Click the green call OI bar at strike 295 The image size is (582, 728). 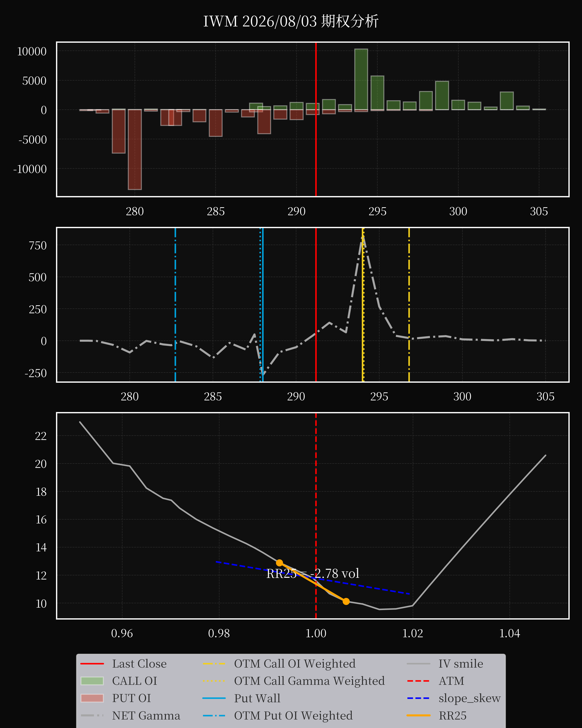pos(377,93)
